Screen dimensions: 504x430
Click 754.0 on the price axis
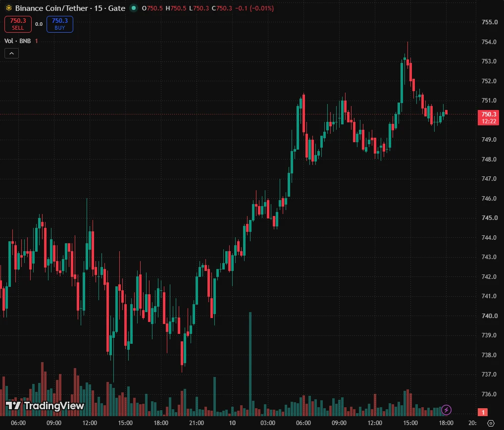point(489,42)
